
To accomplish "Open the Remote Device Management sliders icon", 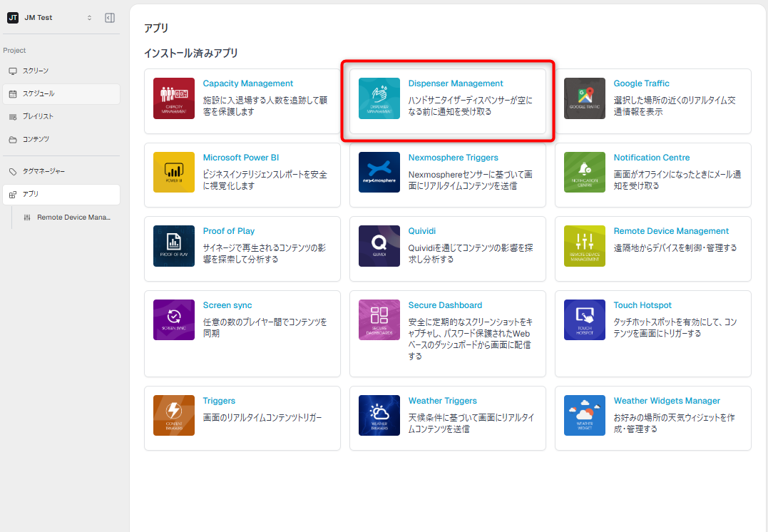I will pos(584,246).
